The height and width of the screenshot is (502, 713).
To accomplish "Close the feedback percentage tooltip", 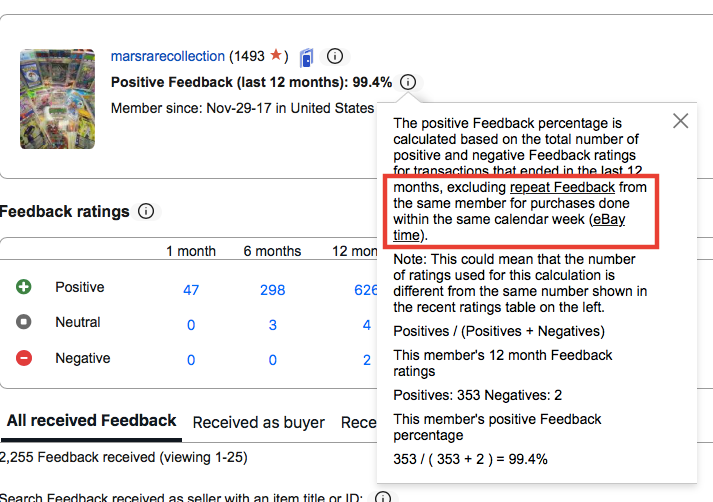I will pos(680,121).
